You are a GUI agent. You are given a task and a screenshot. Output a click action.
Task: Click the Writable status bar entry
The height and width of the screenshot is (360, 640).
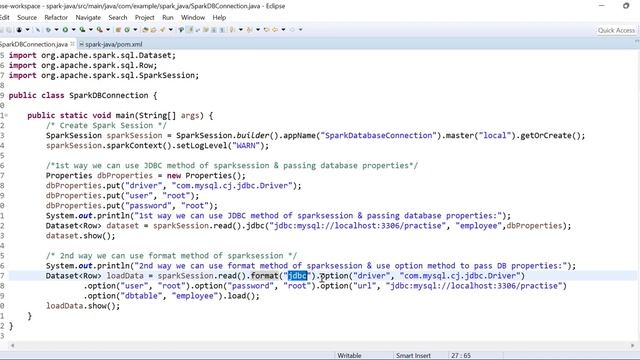tap(349, 356)
